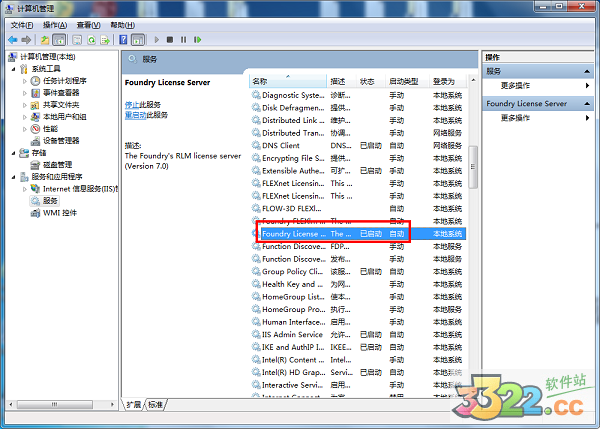600x429 pixels.
Task: Click the Back arrow toolbar icon
Action: point(13,39)
